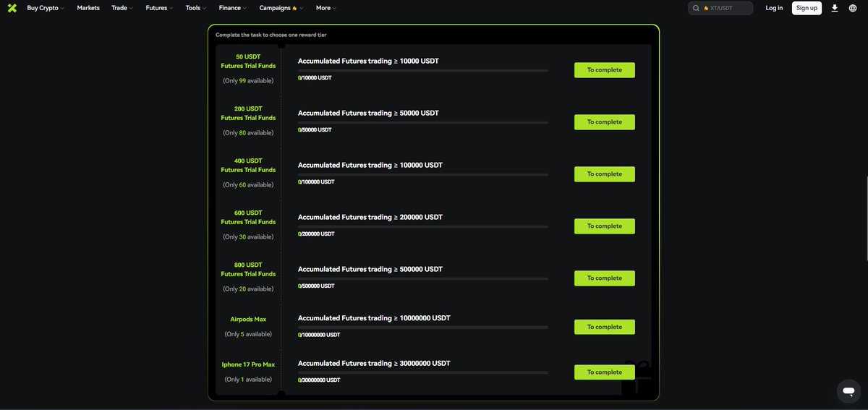Expand the Finance dropdown menu
This screenshot has width=868, height=410.
pos(233,8)
